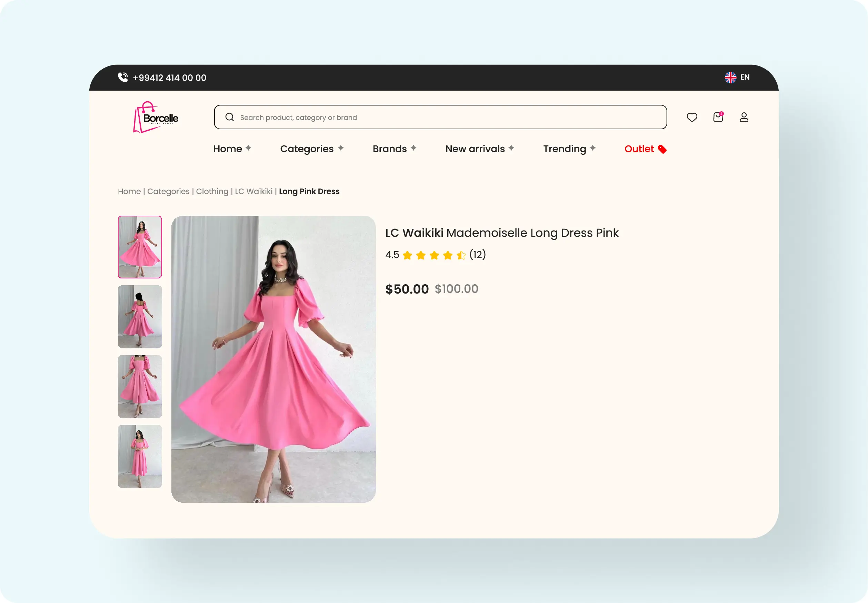This screenshot has width=868, height=603.
Task: Focus the product search input field
Action: click(x=440, y=117)
